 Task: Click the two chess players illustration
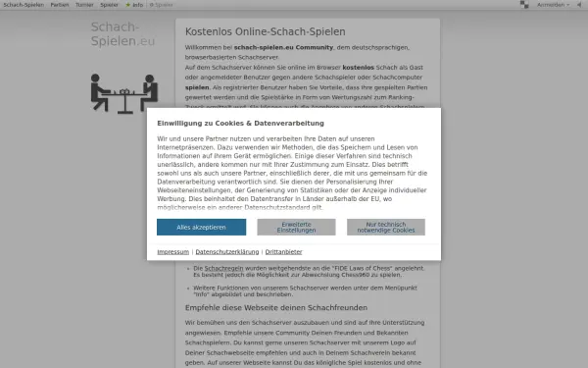[x=124, y=93]
